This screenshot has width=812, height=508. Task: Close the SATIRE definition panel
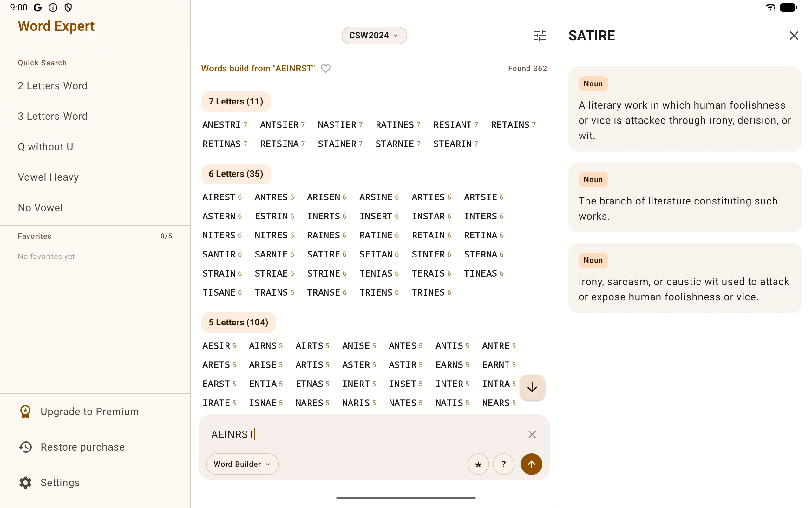(794, 35)
